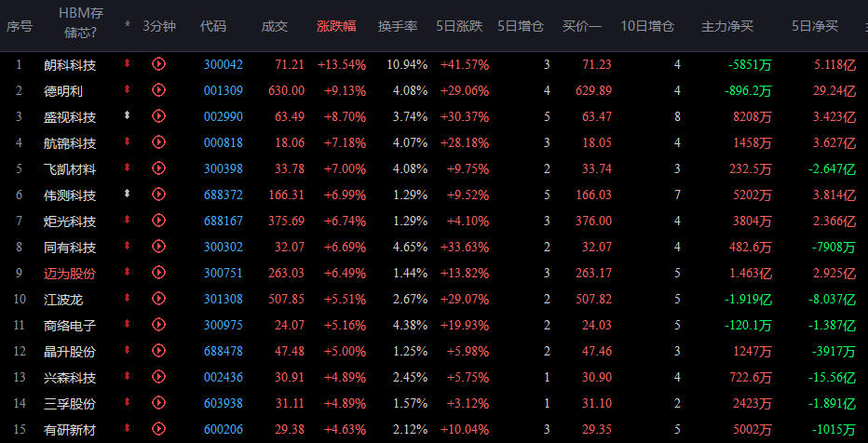This screenshot has width=868, height=443.
Task: Sort by 成交 column header
Action: coord(275,26)
